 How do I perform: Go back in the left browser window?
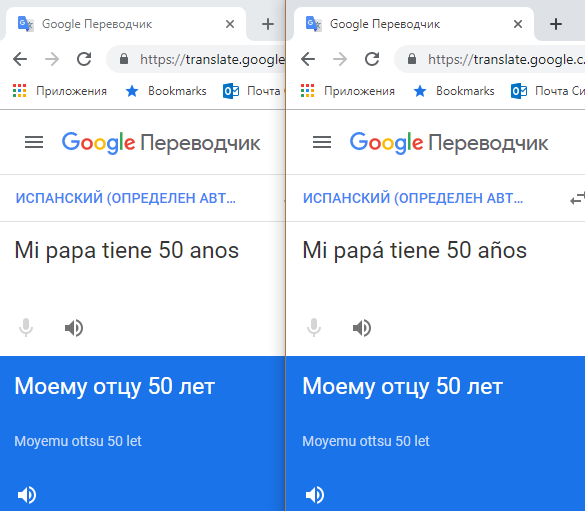click(x=20, y=59)
